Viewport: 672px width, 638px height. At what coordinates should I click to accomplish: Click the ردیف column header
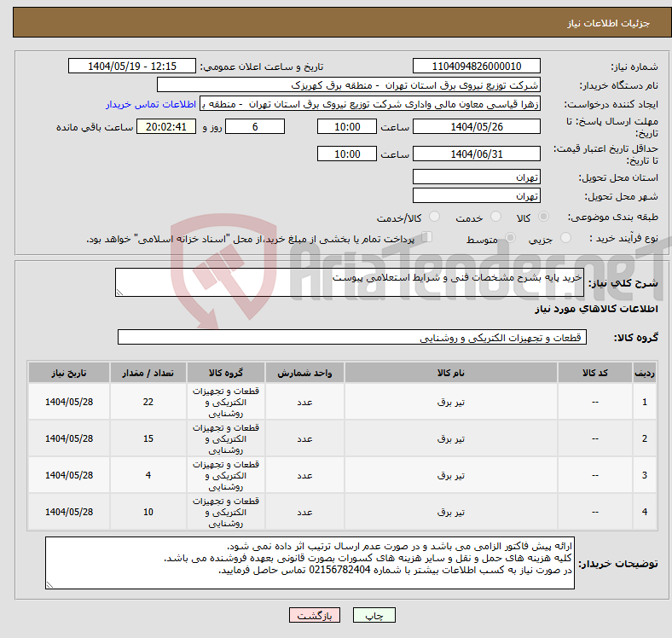coord(644,373)
